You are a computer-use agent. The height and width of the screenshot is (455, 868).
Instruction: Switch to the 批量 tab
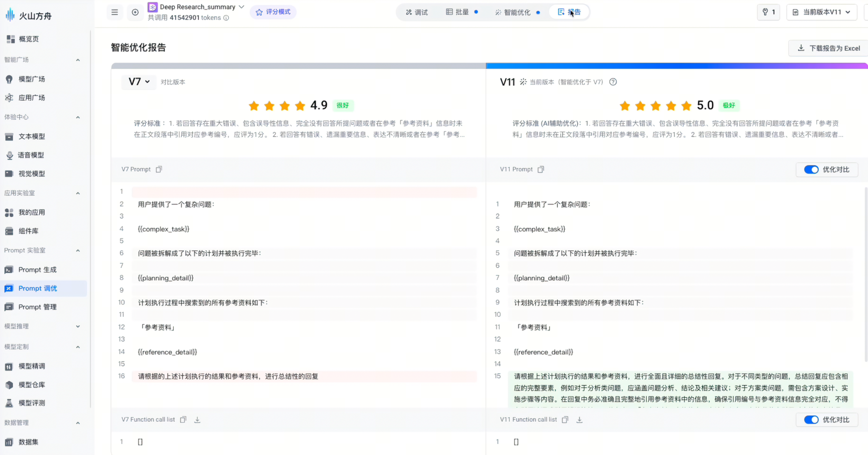pyautogui.click(x=461, y=12)
